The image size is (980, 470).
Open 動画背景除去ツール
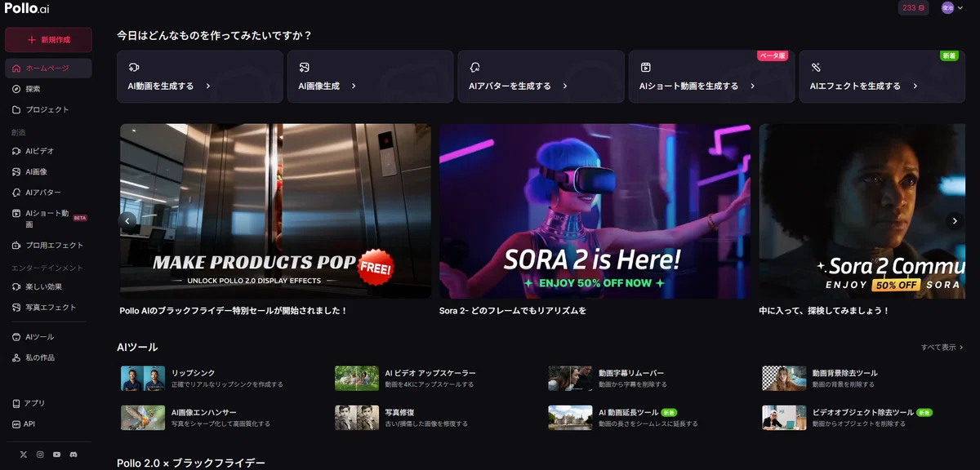[820, 379]
